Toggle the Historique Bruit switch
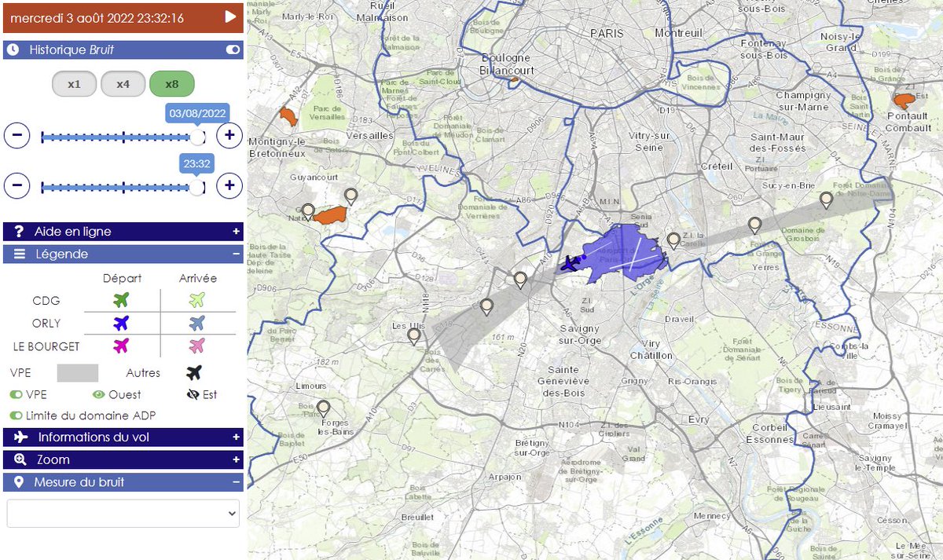The width and height of the screenshot is (943, 560). (233, 49)
